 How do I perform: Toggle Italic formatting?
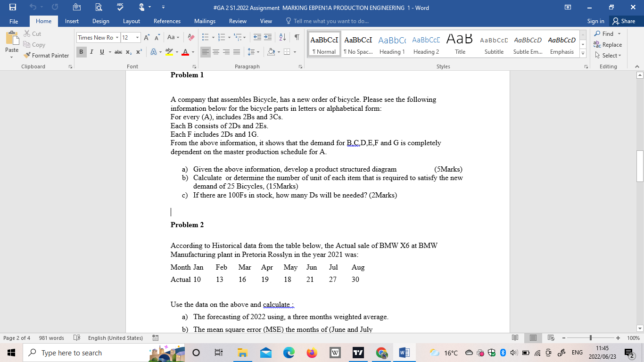pyautogui.click(x=91, y=52)
